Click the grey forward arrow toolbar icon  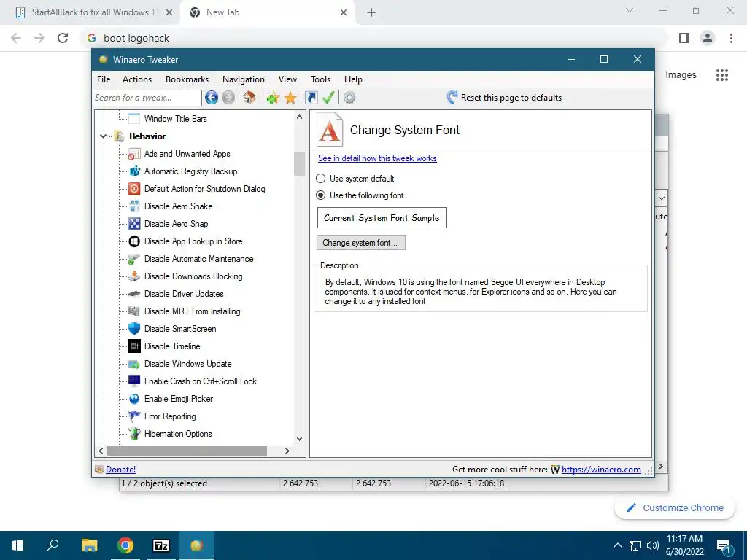pos(228,98)
